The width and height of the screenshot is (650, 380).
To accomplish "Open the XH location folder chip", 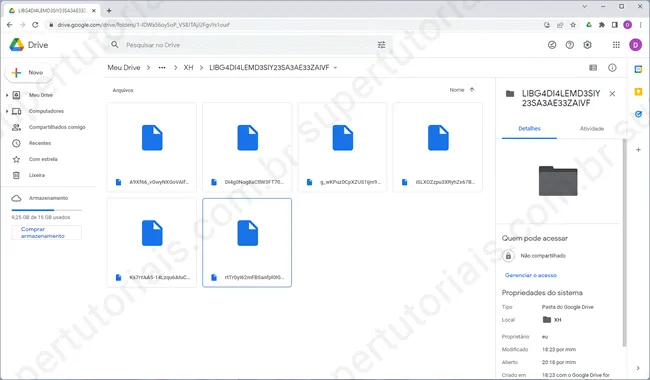I will 552,320.
